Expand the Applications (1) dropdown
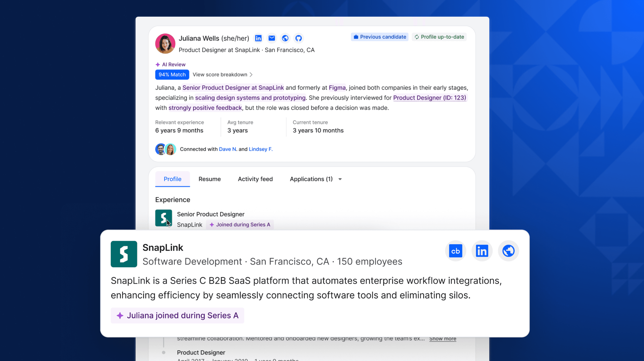Image resolution: width=644 pixels, height=361 pixels. (316, 179)
